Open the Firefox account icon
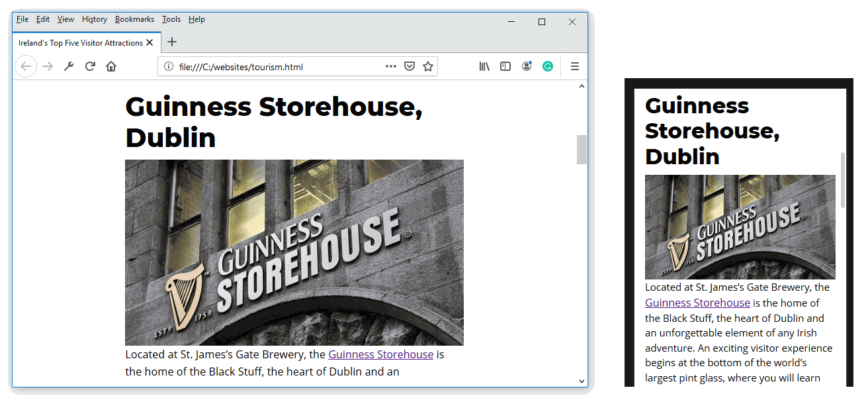 coord(527,66)
